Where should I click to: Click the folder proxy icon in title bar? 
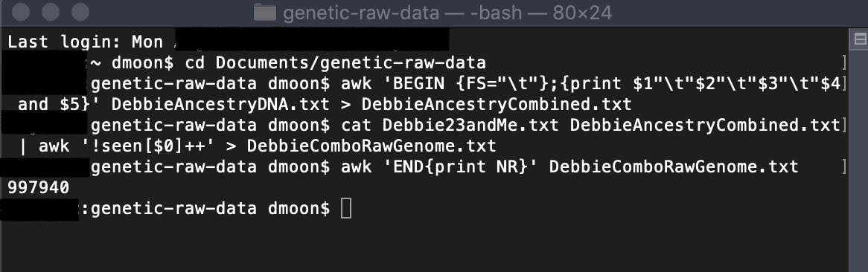[x=264, y=12]
